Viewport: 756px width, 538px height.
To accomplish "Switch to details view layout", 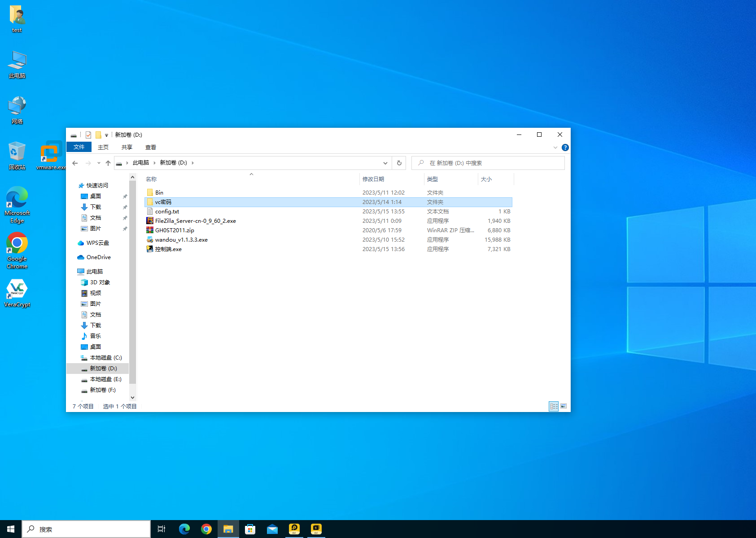I will (x=554, y=406).
